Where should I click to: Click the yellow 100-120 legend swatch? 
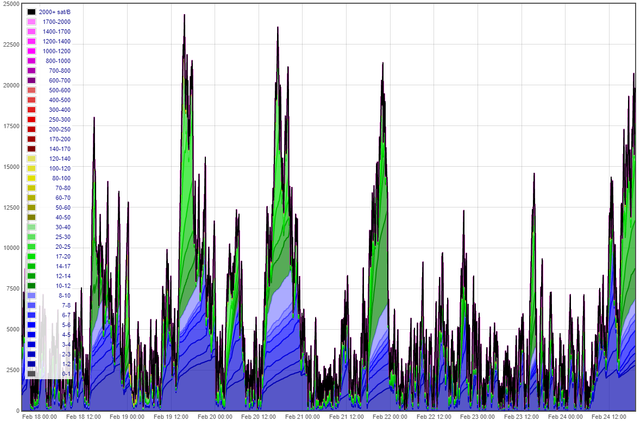[x=31, y=169]
